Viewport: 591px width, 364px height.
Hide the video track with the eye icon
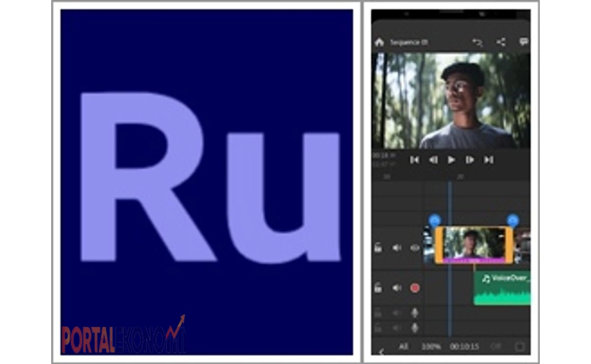click(x=415, y=247)
